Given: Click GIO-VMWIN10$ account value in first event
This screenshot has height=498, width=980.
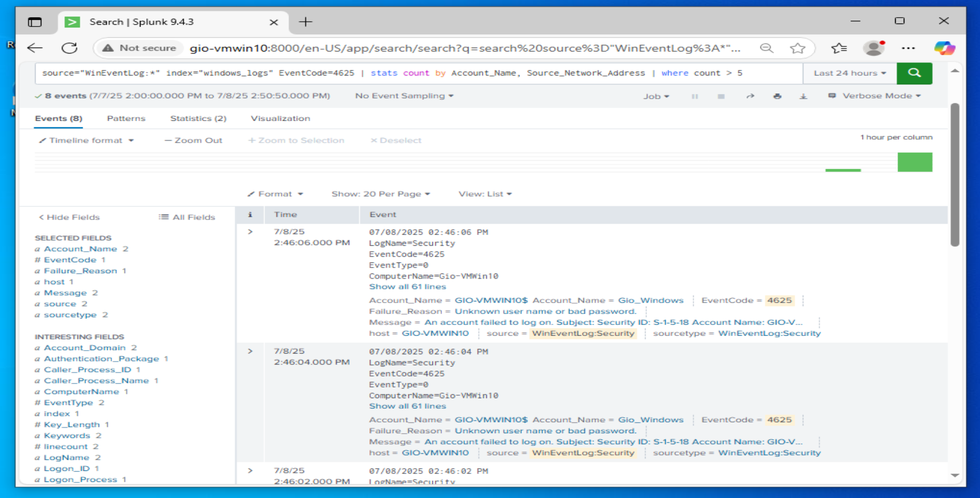Looking at the screenshot, I should tap(491, 300).
